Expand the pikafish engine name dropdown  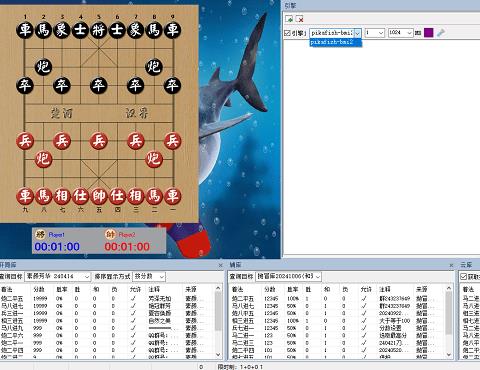357,33
